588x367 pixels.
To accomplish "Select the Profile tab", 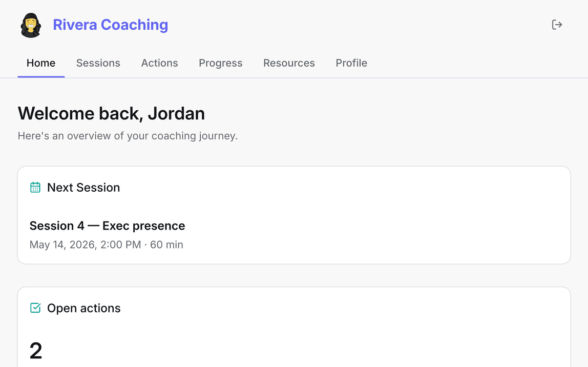I will click(x=351, y=63).
